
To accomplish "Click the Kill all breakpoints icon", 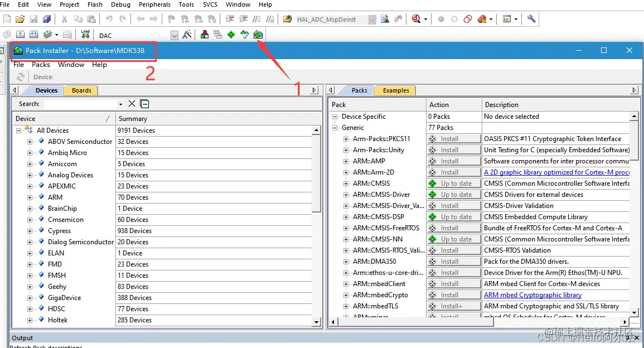I will click(x=482, y=19).
